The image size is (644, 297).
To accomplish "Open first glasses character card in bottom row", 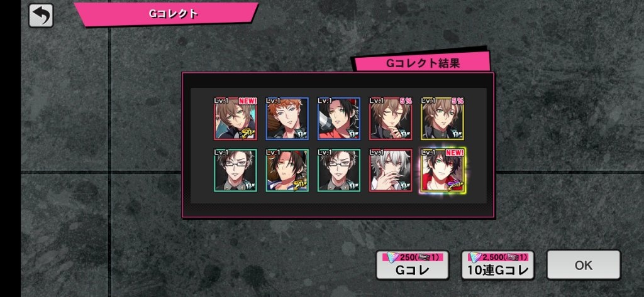I will click(235, 170).
